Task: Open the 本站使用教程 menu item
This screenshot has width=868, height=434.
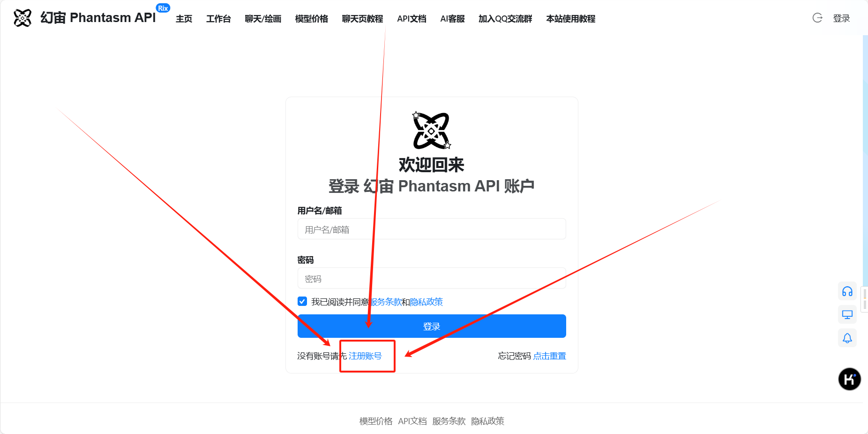Action: click(x=571, y=19)
